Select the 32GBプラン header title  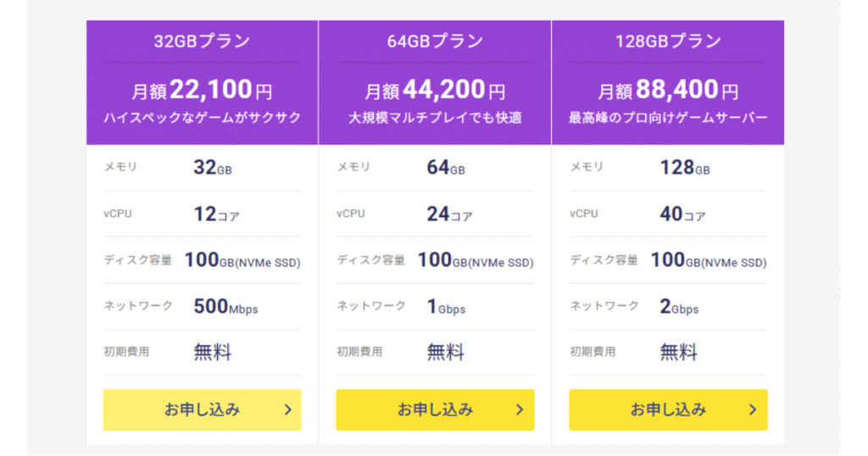[202, 42]
